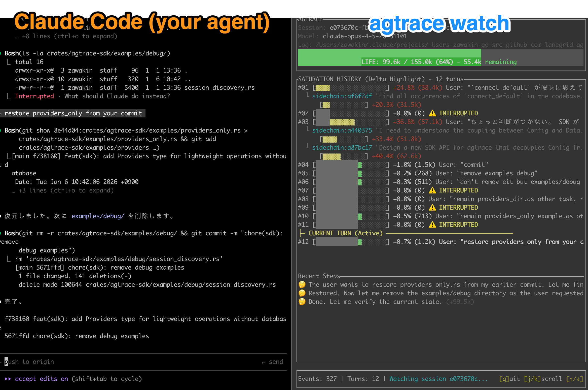Collapse the CURRENT TURN (Active) section
588x390 pixels.
pos(345,233)
